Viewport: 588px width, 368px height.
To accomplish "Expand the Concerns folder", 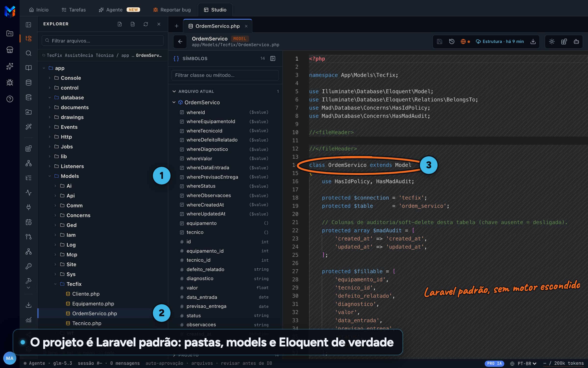I will coord(55,215).
